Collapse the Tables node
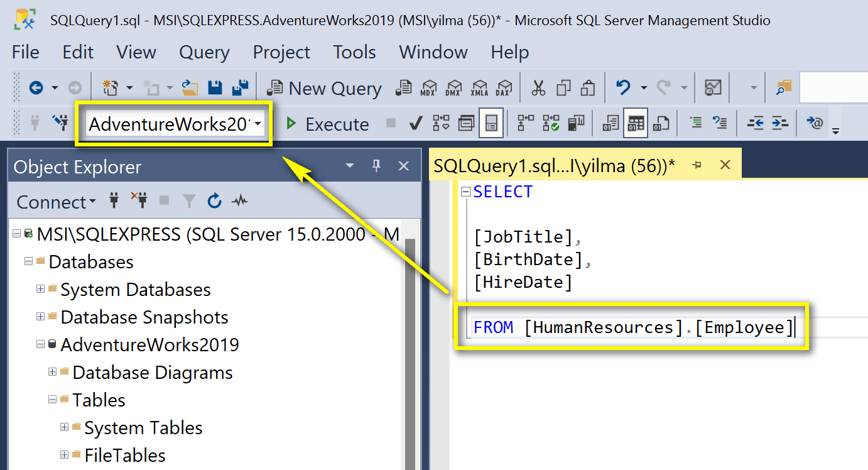Viewport: 868px width, 470px height. (52, 400)
